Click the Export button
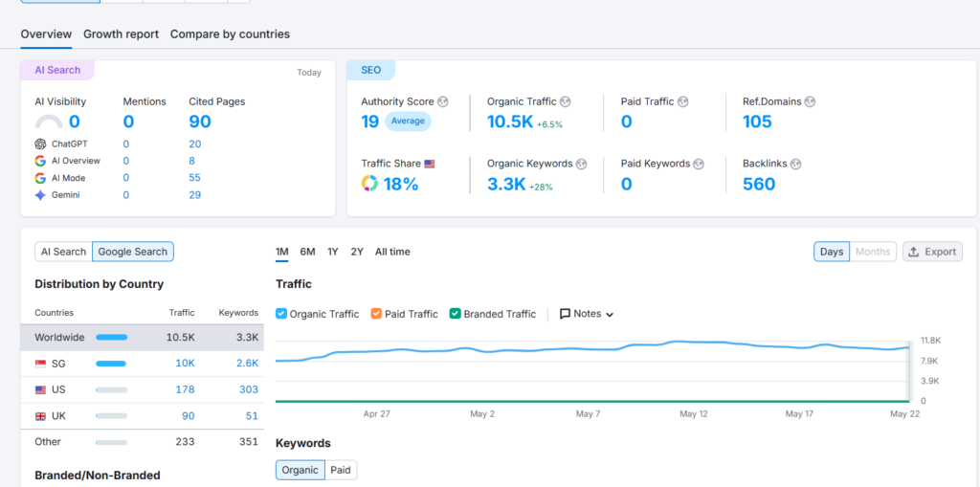Screen dimensions: 980x487 tap(932, 252)
